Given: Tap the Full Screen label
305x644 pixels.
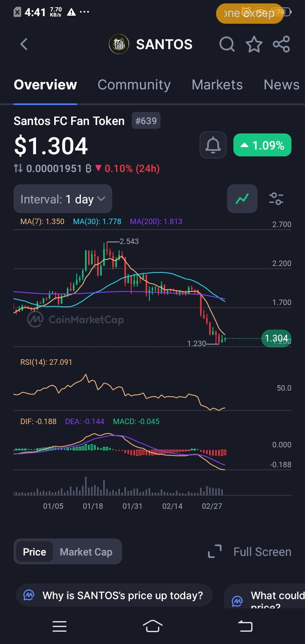Looking at the screenshot, I should pyautogui.click(x=262, y=552).
